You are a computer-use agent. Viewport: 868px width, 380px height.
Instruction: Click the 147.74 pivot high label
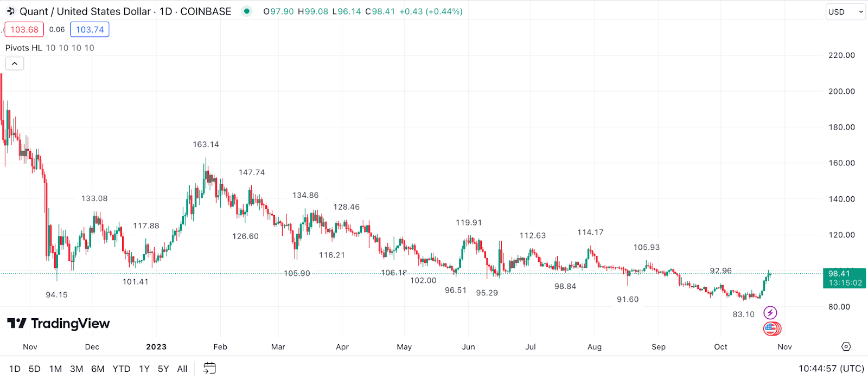coord(252,172)
